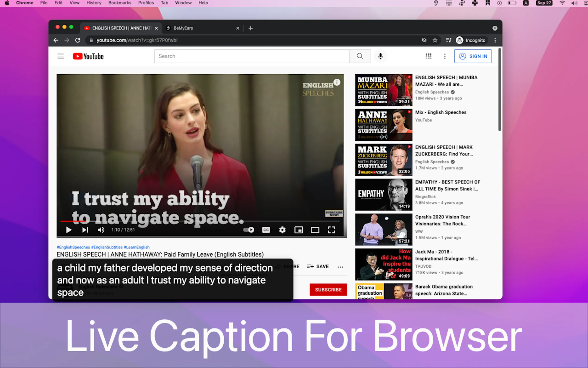Toggle closed captions with the CC button
Screen dimensions: 588x368
pos(266,230)
